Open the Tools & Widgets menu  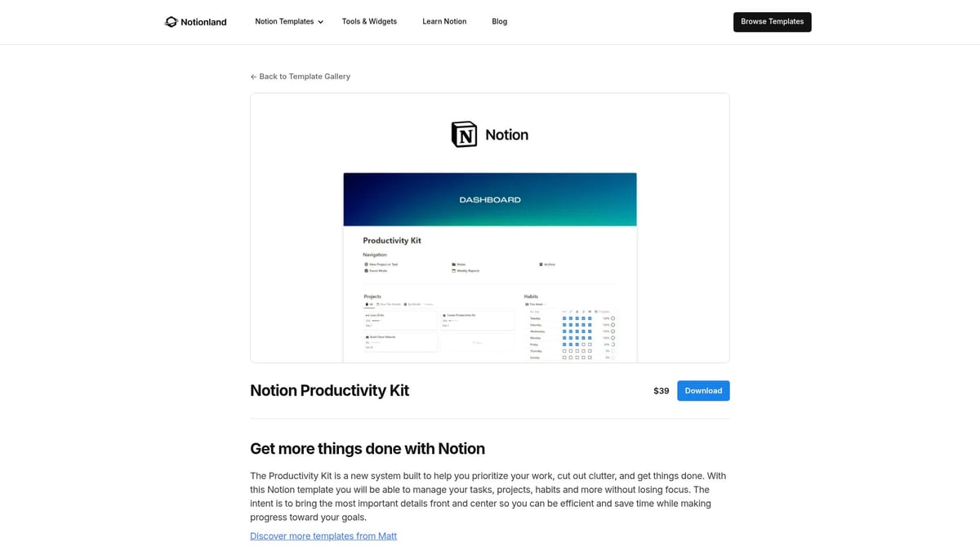[x=369, y=21]
